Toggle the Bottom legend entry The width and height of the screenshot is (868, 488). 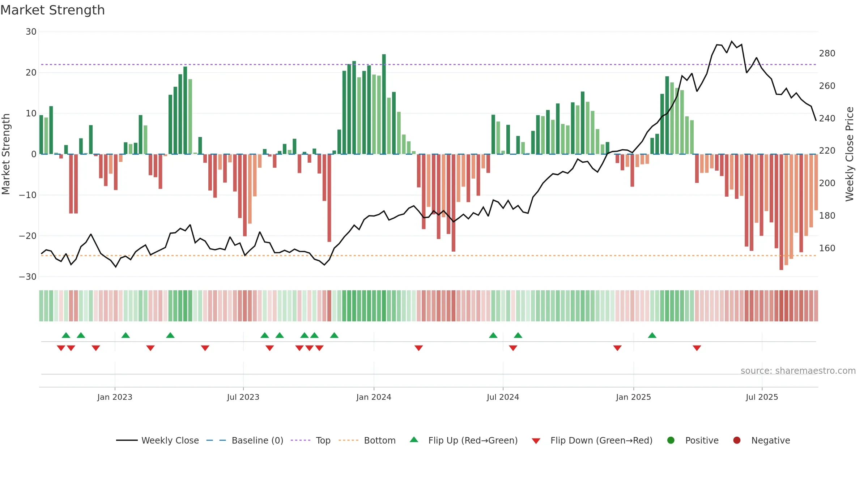click(367, 440)
